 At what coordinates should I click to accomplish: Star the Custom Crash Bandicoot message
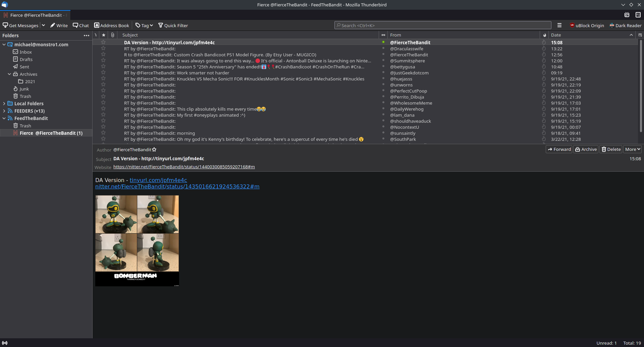103,54
